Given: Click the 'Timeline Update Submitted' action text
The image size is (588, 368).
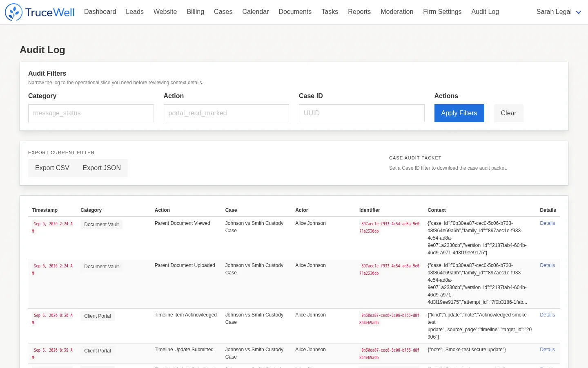Looking at the screenshot, I should point(184,350).
